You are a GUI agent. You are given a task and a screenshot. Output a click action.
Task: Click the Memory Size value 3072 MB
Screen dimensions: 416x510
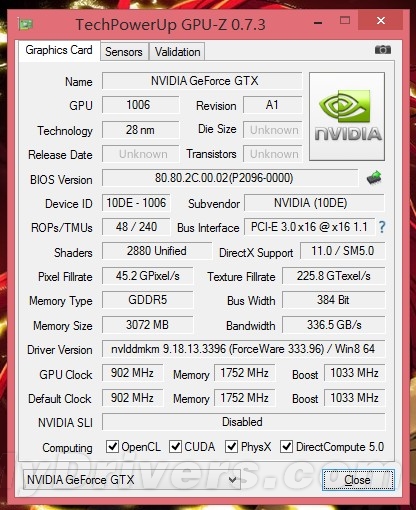pyautogui.click(x=147, y=325)
